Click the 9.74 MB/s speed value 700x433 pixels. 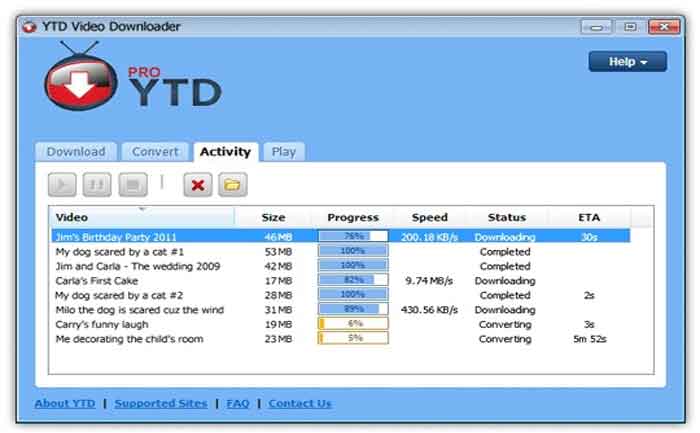429,281
